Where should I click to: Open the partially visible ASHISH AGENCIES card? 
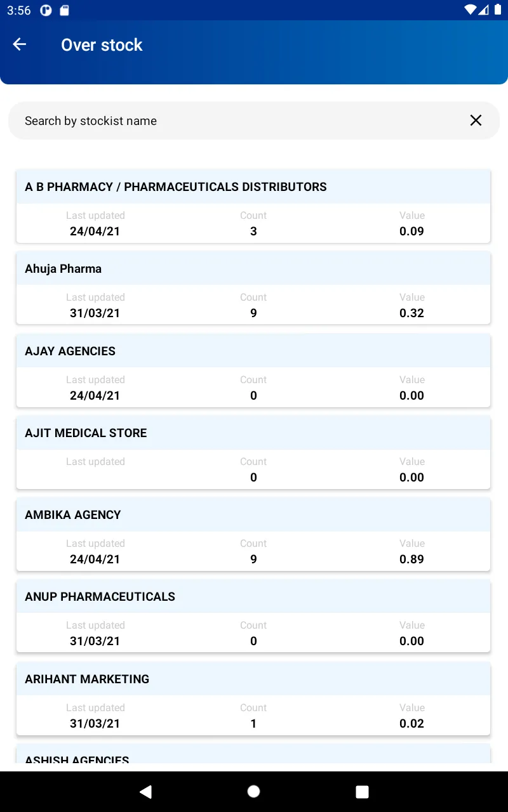click(x=253, y=754)
